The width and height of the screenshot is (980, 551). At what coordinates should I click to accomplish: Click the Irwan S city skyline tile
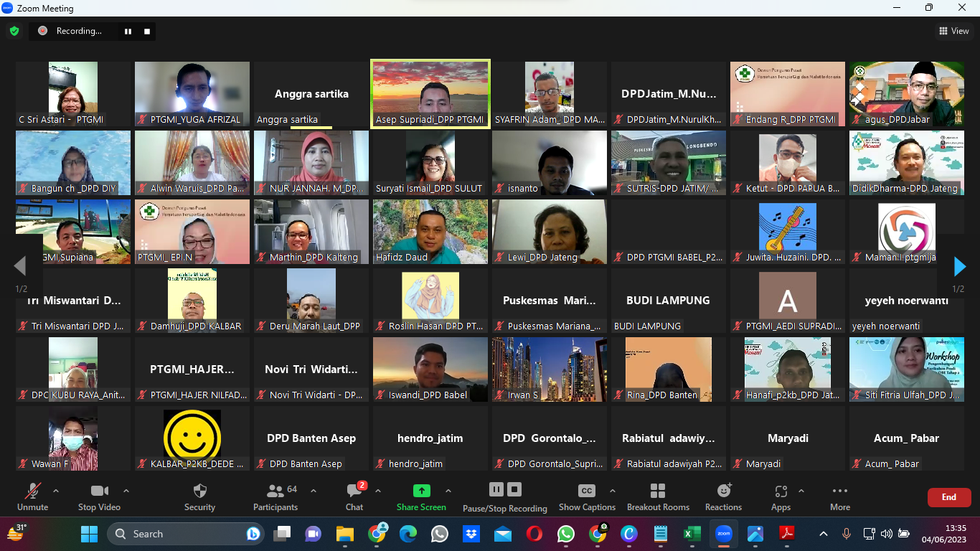click(x=550, y=369)
